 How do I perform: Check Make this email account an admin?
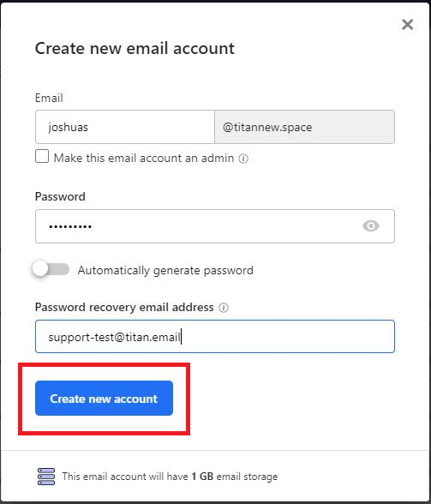[42, 157]
